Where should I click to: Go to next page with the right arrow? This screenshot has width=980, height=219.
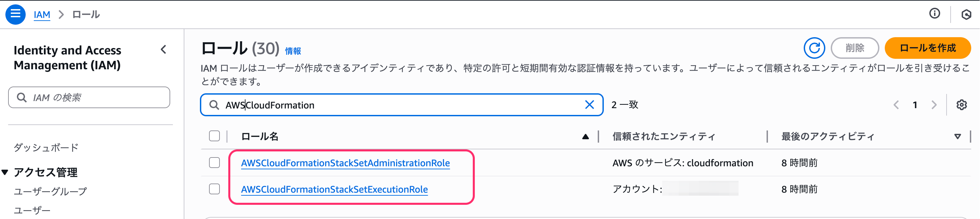[934, 105]
